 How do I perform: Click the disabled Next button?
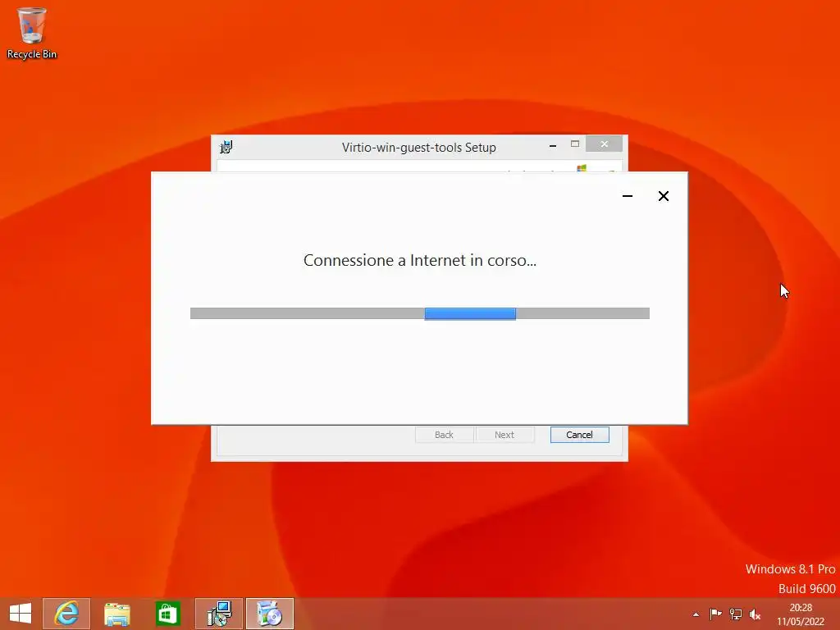tap(504, 435)
